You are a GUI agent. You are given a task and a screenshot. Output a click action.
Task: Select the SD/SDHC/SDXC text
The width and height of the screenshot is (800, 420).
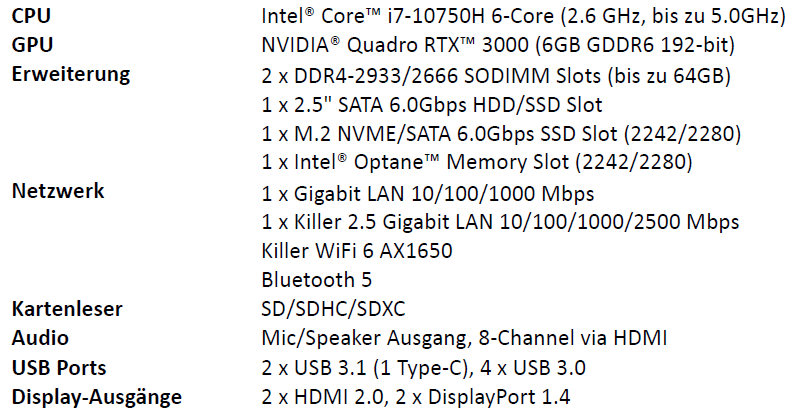click(334, 309)
